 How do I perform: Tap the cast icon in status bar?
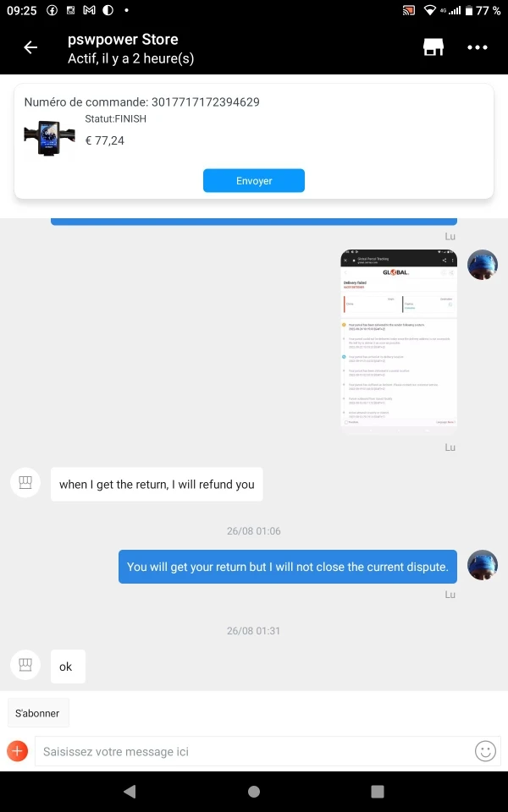click(x=409, y=10)
